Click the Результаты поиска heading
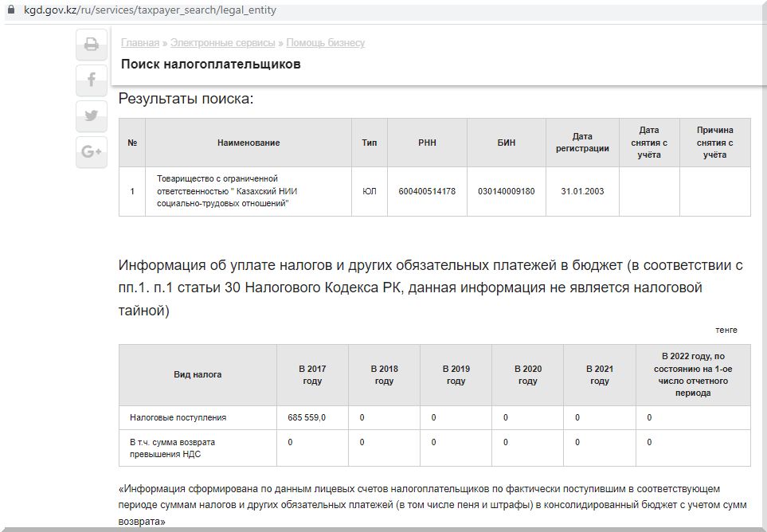The image size is (767, 532). 186,98
